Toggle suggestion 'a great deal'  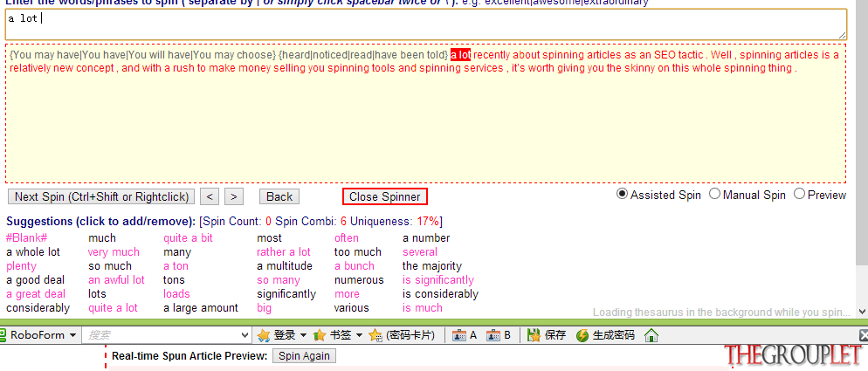pyautogui.click(x=36, y=294)
